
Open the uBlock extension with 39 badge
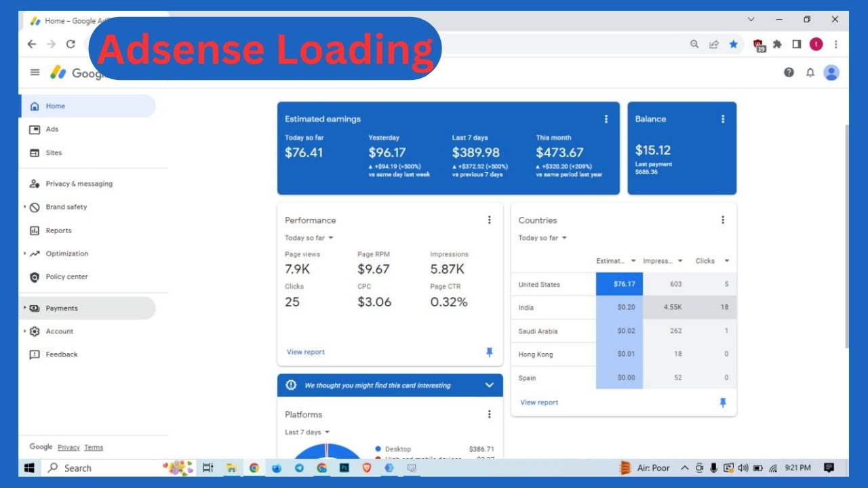click(x=759, y=45)
